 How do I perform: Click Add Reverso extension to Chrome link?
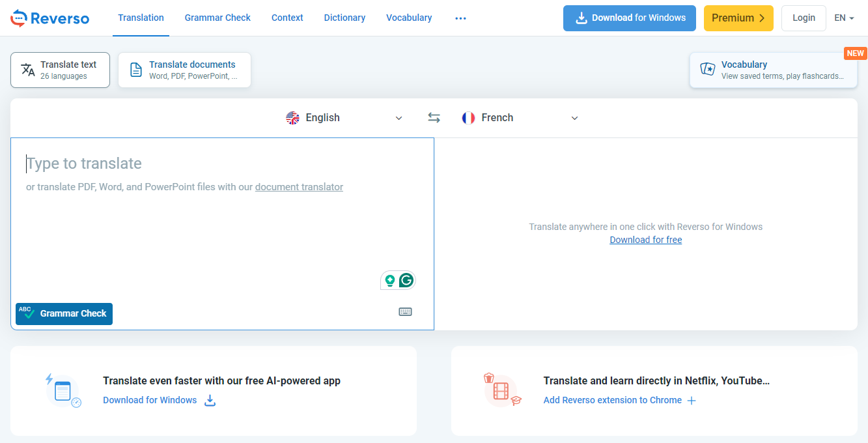pos(613,400)
